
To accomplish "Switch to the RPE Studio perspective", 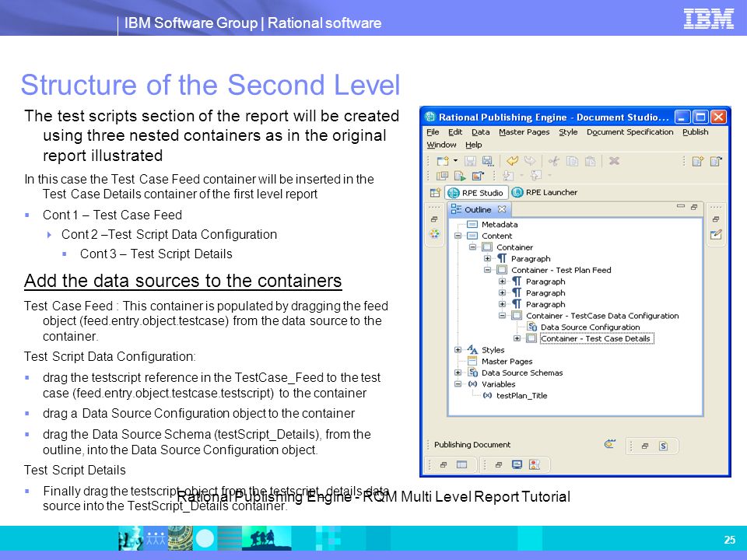I will point(475,193).
